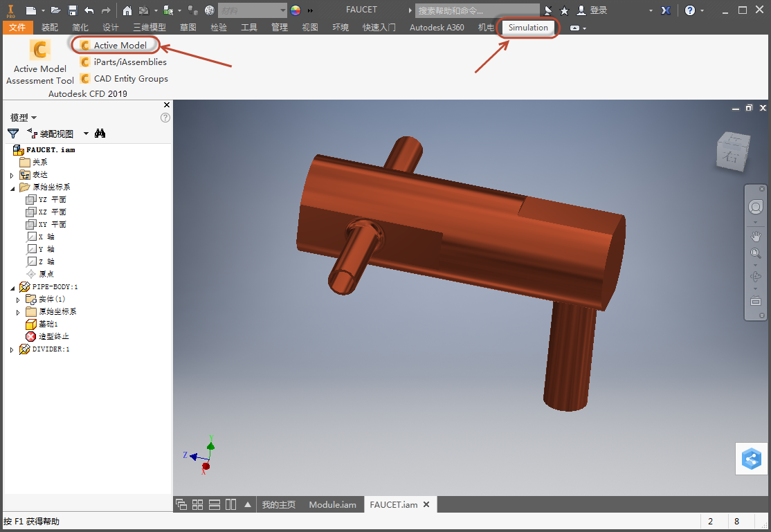Open the new-file dropdown arrow
Image resolution: width=771 pixels, height=532 pixels.
[44, 10]
